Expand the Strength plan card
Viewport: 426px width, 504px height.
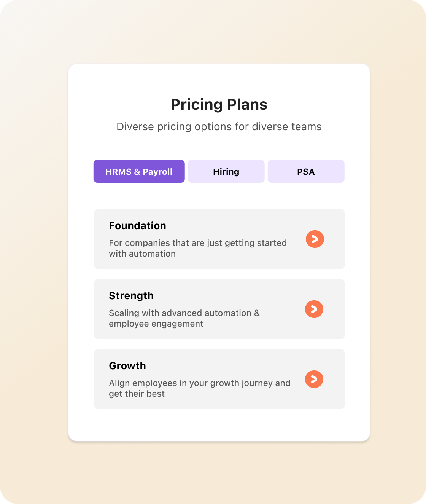pyautogui.click(x=219, y=309)
